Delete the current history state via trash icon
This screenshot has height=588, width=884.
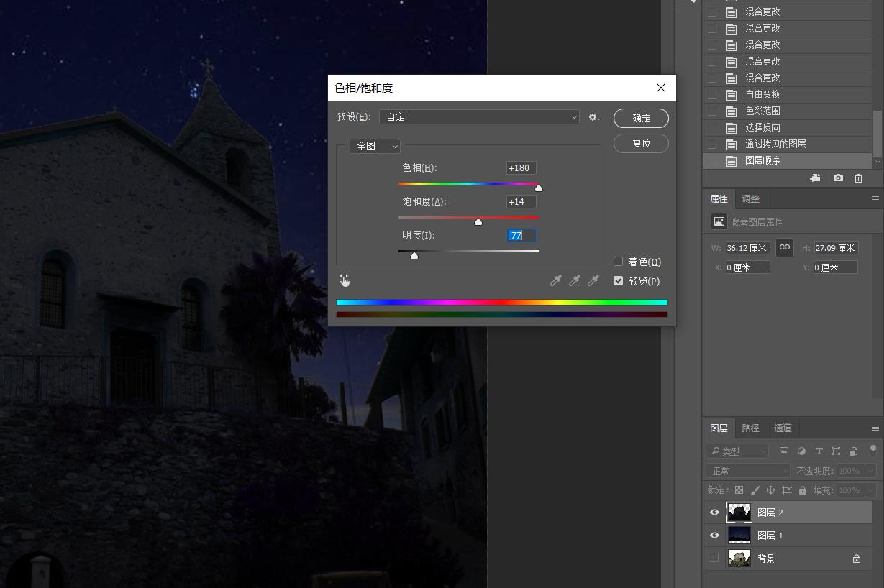858,178
